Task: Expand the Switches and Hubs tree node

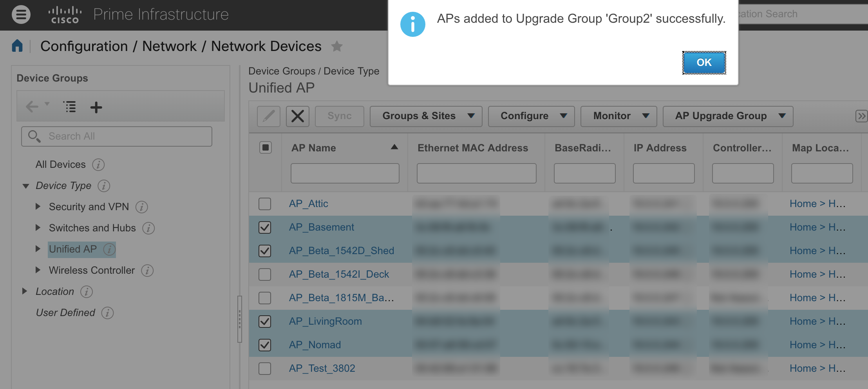Action: [x=38, y=228]
